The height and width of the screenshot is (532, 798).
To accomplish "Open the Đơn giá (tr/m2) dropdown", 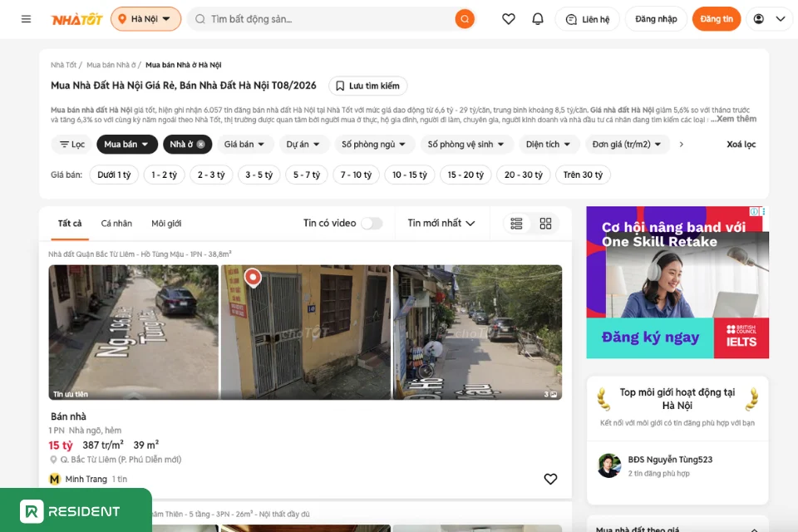I will 627,145.
